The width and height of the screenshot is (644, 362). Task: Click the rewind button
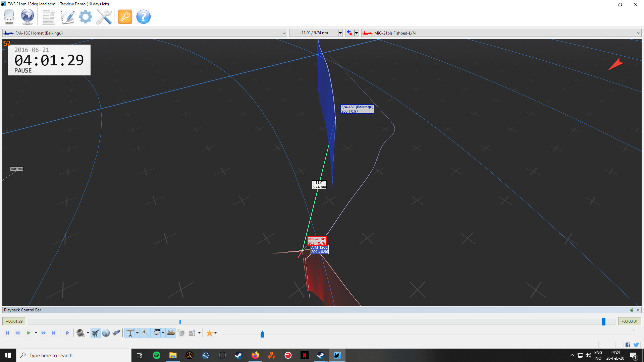click(x=18, y=333)
